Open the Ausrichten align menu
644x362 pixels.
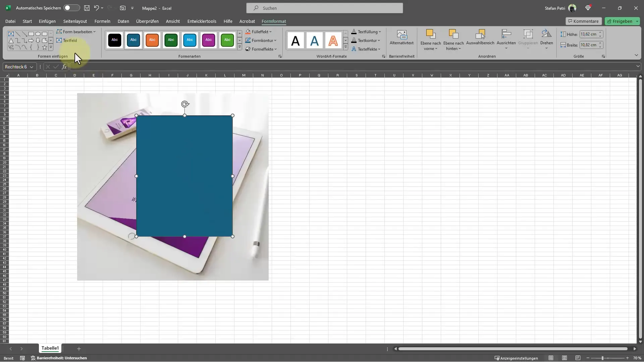[x=506, y=40]
